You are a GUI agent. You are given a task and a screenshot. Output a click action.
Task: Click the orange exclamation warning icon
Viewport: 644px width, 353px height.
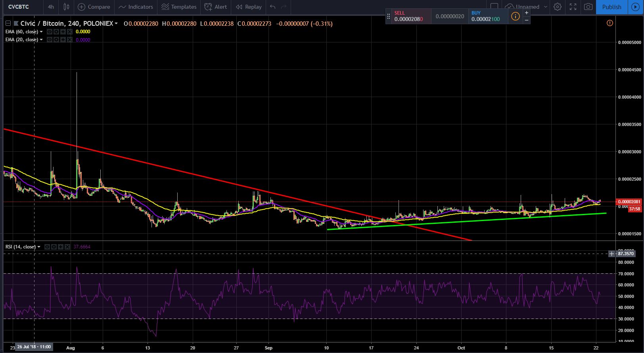click(610, 23)
